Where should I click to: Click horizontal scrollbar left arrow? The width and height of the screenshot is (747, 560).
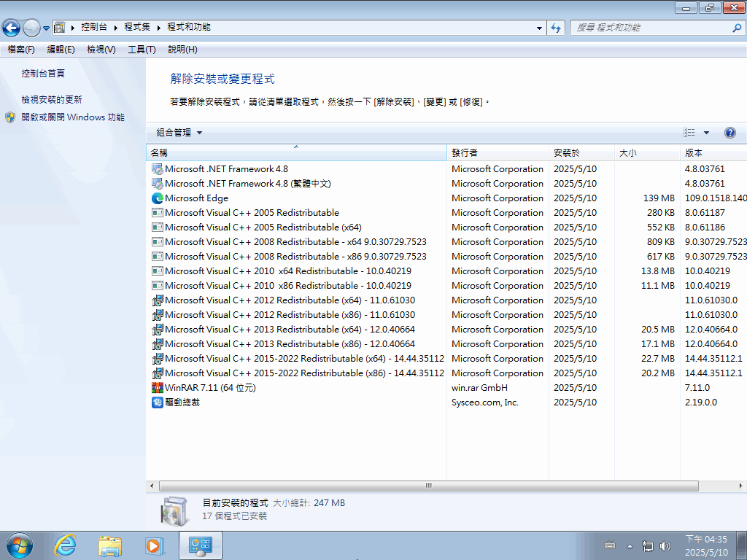(x=152, y=486)
